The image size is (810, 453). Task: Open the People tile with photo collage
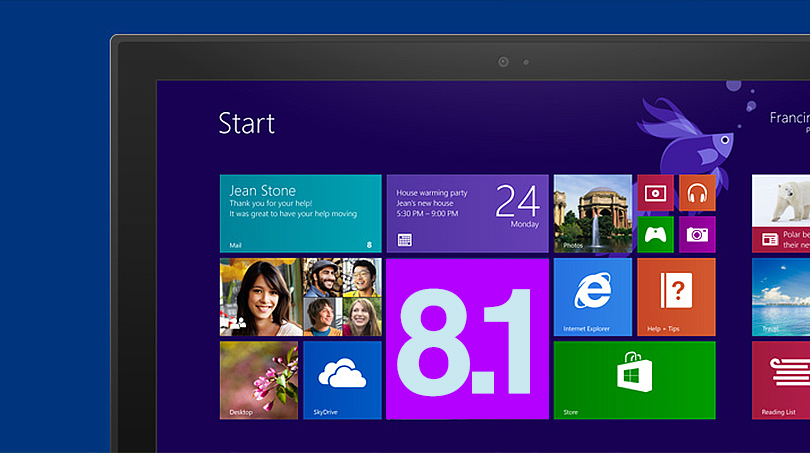pos(300,296)
